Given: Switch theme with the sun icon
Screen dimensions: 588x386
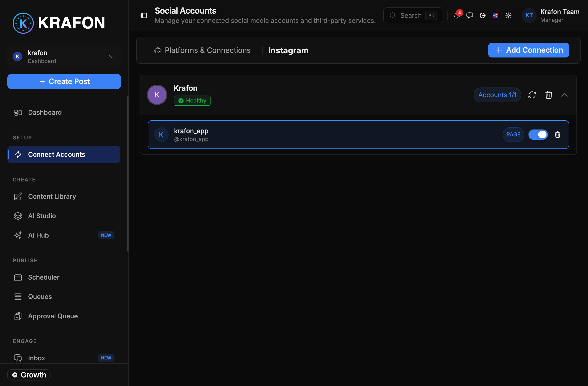Looking at the screenshot, I should pyautogui.click(x=508, y=15).
